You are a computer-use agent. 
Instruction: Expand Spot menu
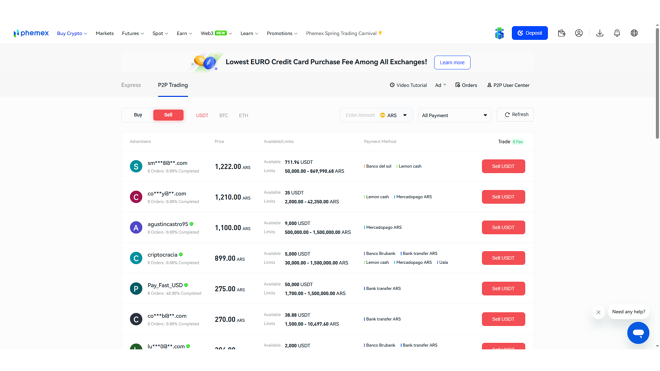pos(160,33)
